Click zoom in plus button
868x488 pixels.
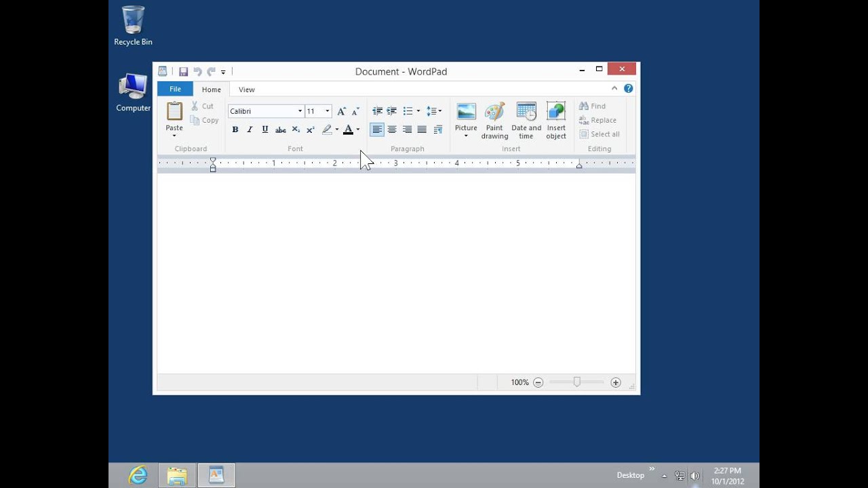[x=616, y=382]
